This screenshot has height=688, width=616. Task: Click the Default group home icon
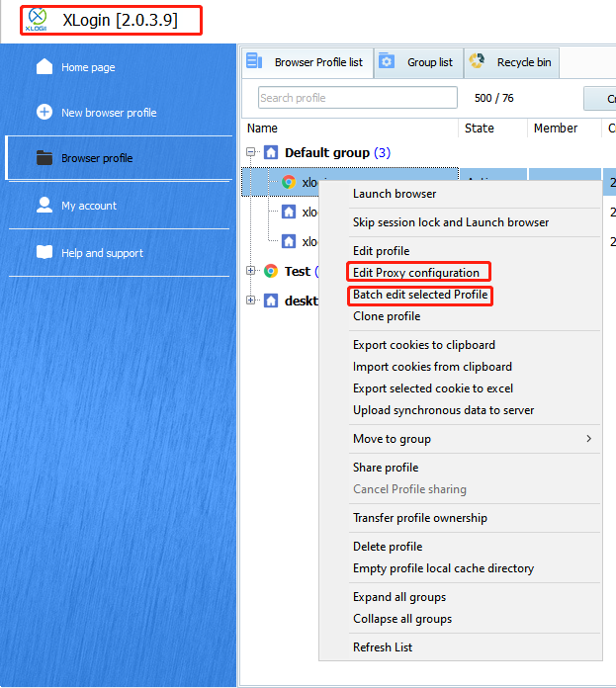pos(271,152)
